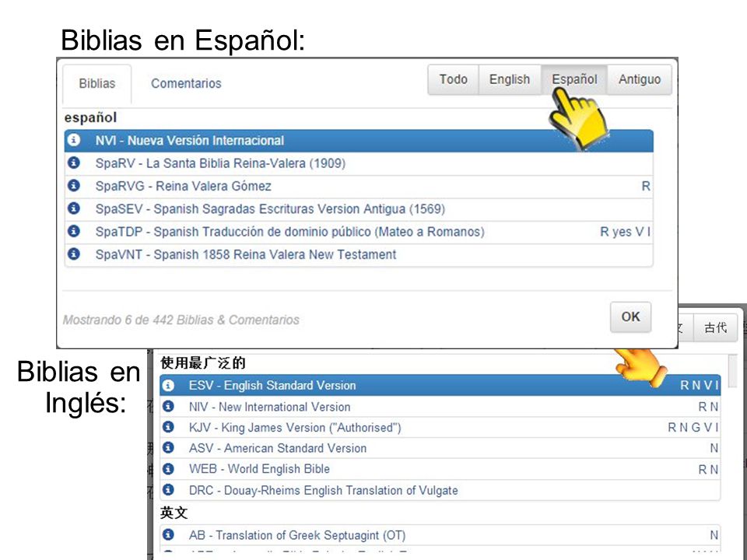This screenshot has width=747, height=560.
Task: Choose NIV - New International Version
Action: [x=440, y=407]
